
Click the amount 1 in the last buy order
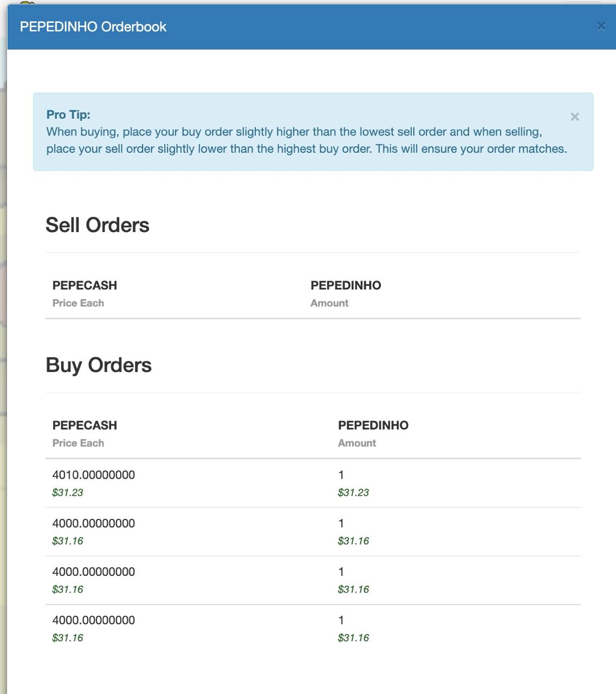coord(341,620)
